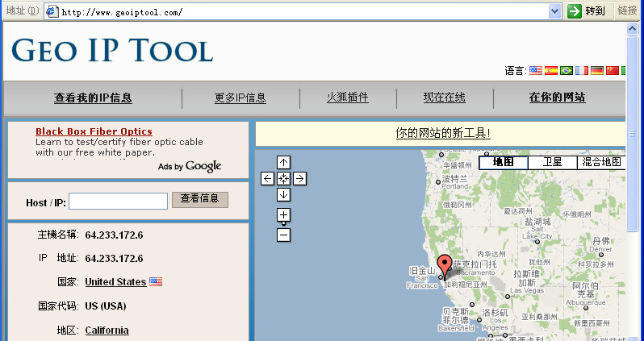
Task: Follow the United States country link
Action: (116, 282)
